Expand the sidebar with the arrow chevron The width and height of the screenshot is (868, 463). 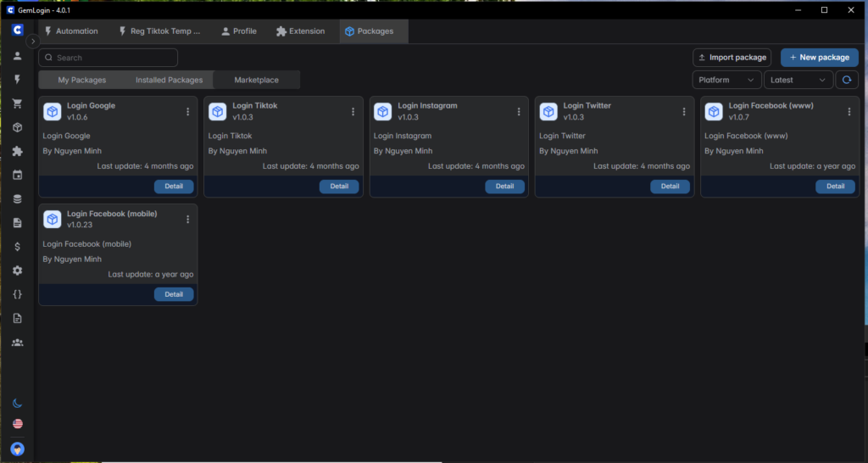[x=33, y=41]
